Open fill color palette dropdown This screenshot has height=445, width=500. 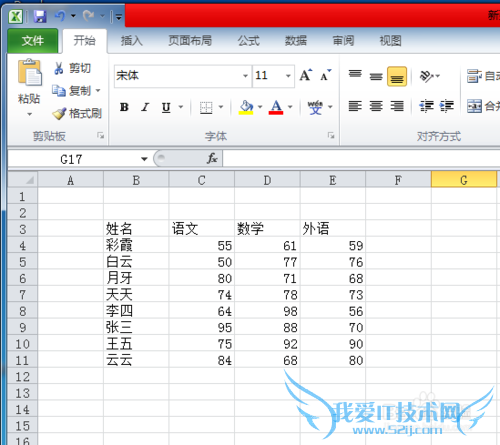click(260, 107)
